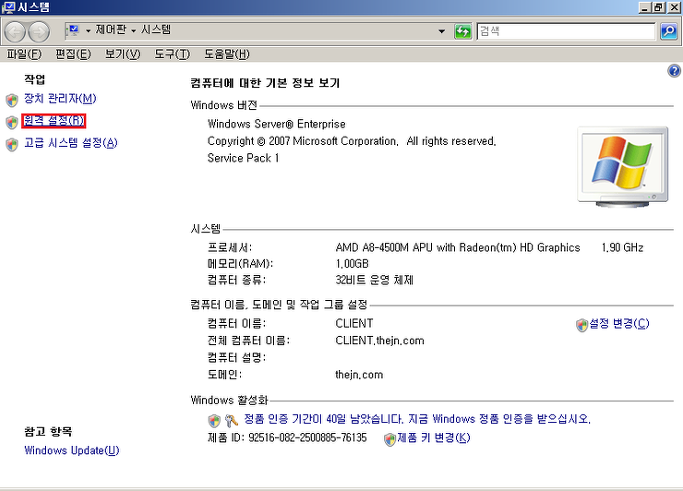
Task: Click the Windows logo monitor image
Action: [x=623, y=167]
